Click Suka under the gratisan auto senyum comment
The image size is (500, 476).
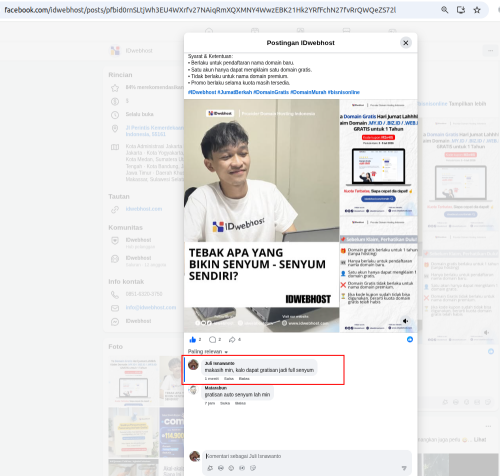click(x=225, y=403)
